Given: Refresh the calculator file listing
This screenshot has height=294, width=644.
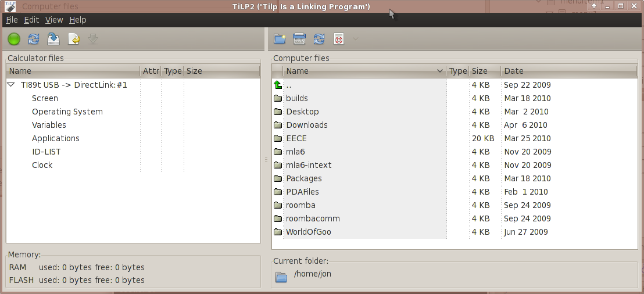Looking at the screenshot, I should click(34, 39).
